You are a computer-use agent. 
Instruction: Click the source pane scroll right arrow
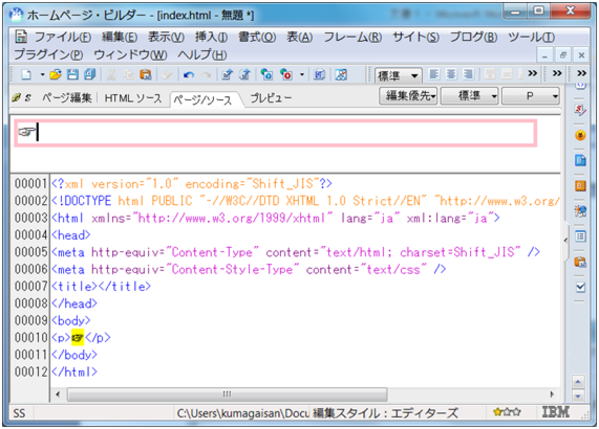tap(551, 394)
